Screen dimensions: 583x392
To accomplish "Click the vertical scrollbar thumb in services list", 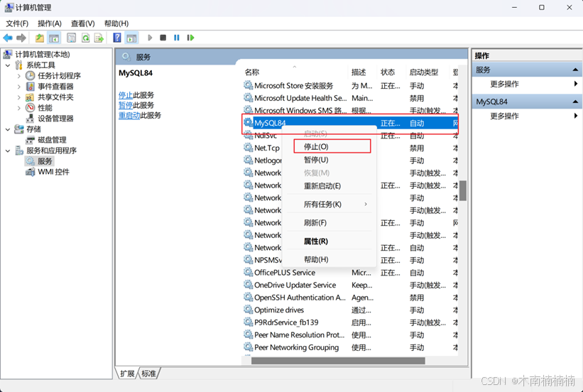I will [463, 190].
